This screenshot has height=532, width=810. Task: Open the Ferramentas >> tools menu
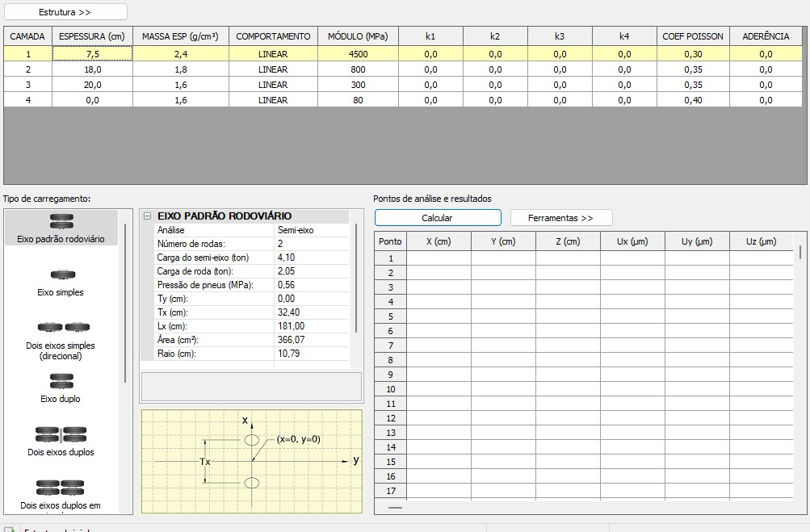pos(560,218)
